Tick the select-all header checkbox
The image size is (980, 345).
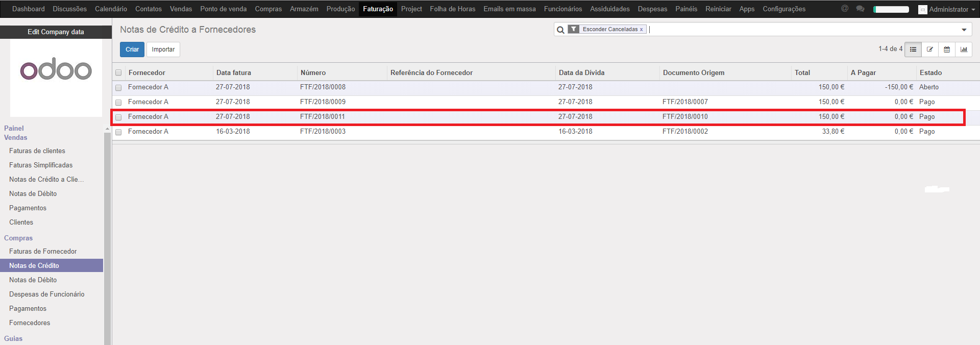tap(118, 72)
